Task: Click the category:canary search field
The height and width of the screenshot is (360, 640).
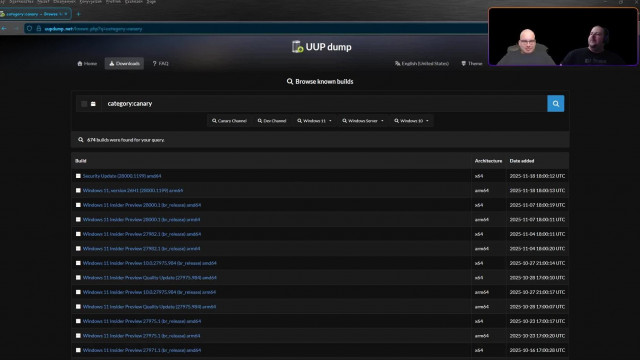Action: tap(324, 104)
